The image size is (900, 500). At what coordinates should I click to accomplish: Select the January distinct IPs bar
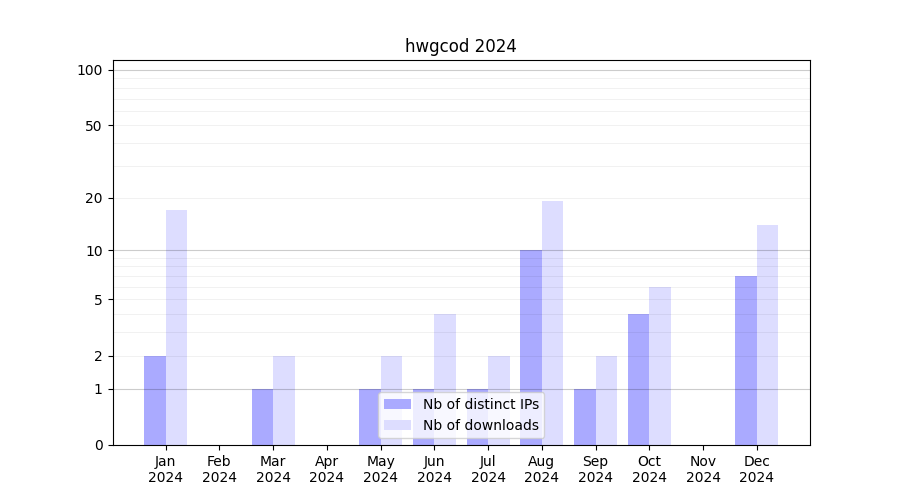point(155,400)
